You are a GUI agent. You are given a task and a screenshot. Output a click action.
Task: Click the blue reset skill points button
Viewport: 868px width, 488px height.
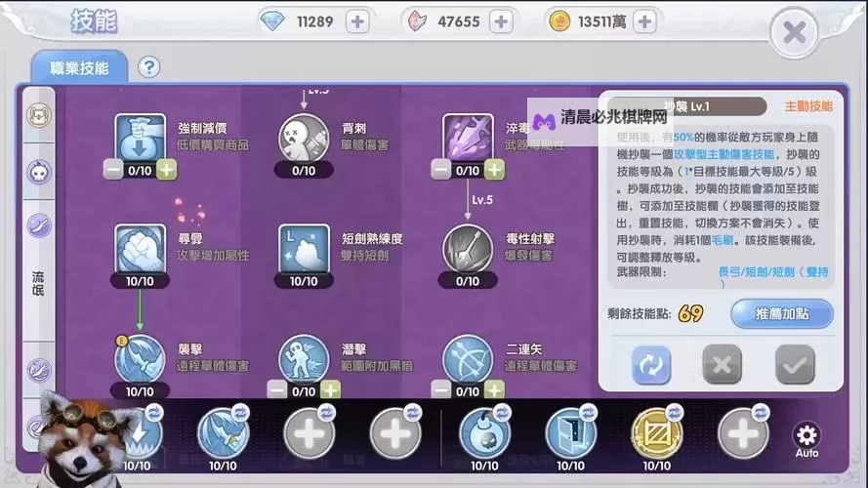pos(651,365)
